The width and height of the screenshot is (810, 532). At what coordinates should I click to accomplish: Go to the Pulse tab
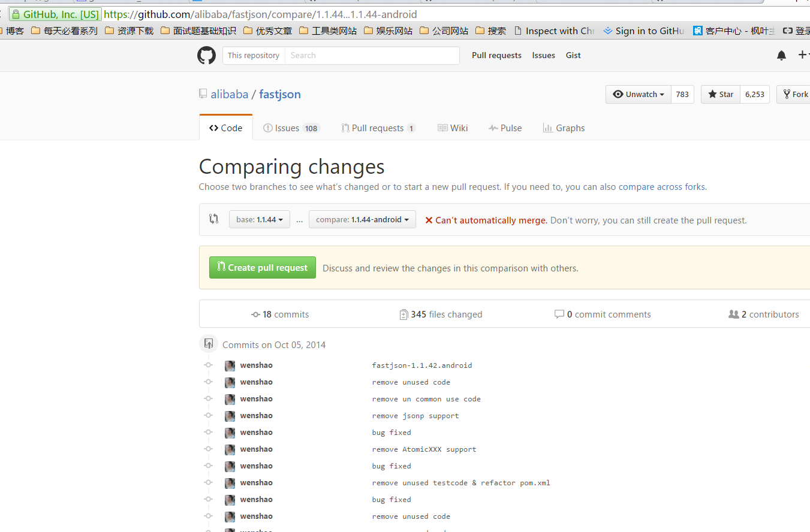click(x=505, y=128)
